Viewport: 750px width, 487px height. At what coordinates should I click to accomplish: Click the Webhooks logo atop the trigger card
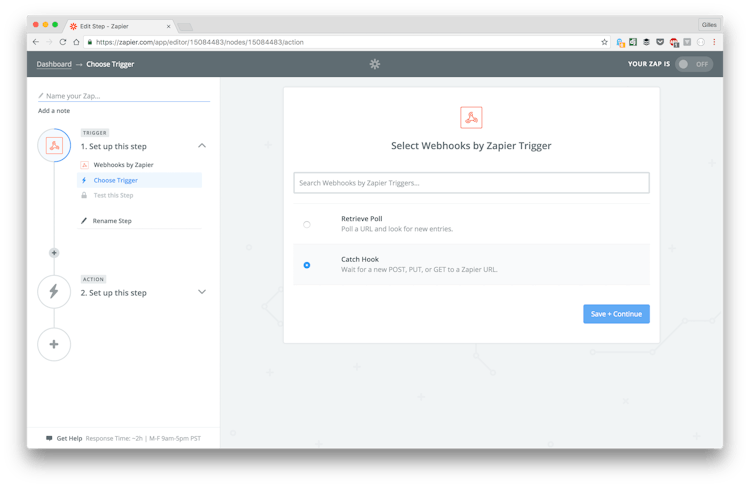pyautogui.click(x=471, y=118)
